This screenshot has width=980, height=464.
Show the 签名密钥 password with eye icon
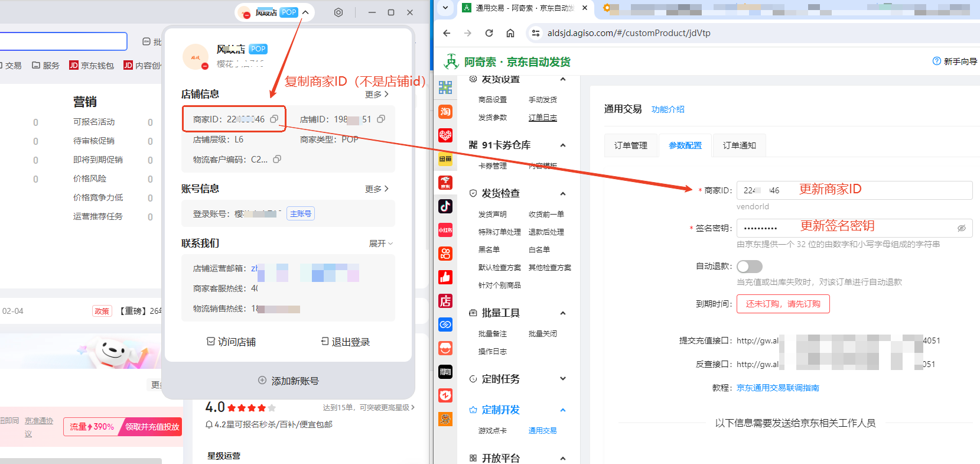point(962,228)
